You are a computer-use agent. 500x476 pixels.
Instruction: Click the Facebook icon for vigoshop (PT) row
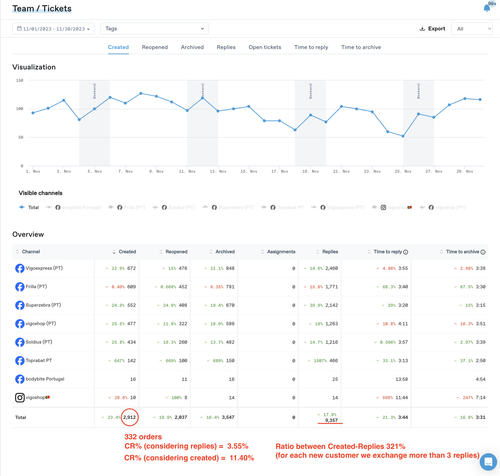click(x=20, y=324)
